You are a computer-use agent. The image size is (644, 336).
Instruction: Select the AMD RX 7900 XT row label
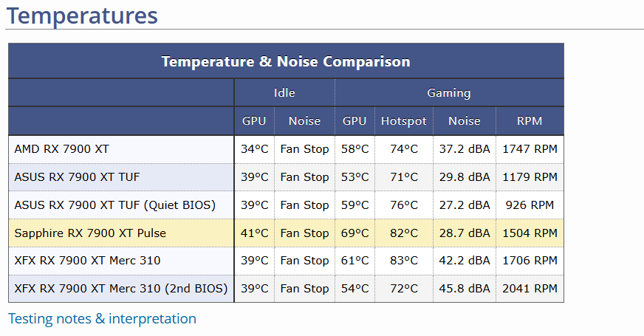(x=61, y=149)
